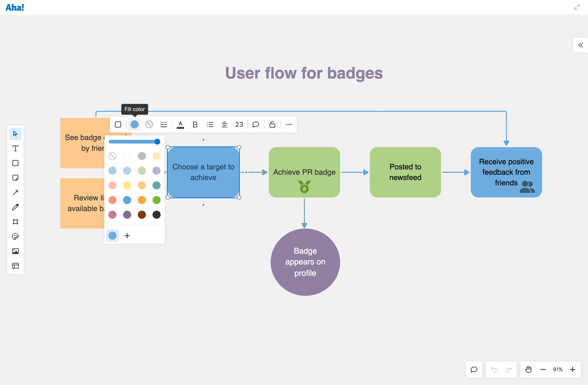The height and width of the screenshot is (385, 588).
Task: Click the Badge appears on profile circle
Action: click(305, 262)
